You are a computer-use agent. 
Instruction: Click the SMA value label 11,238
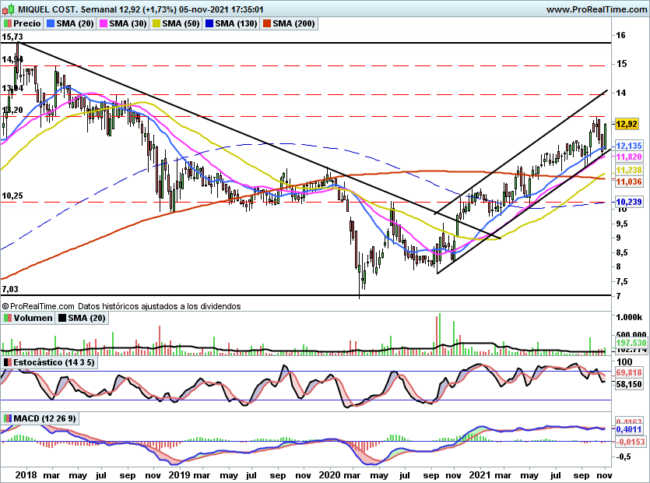coord(629,170)
